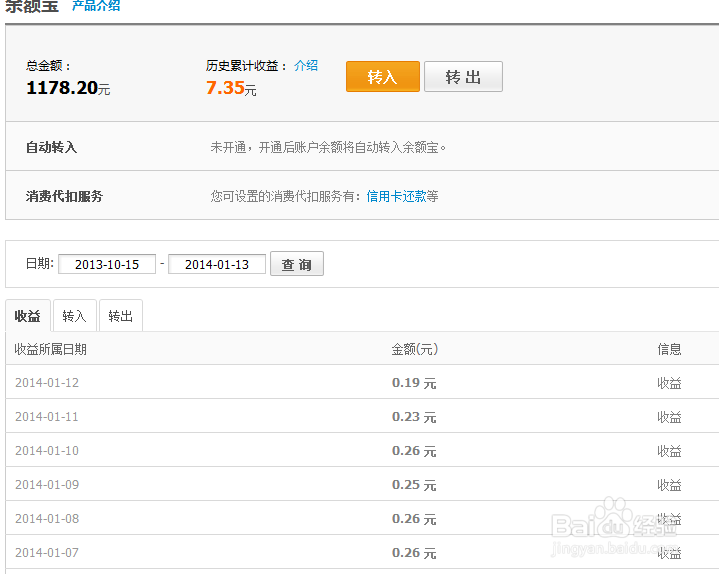Focus the end date field 2014-01-13

[217, 264]
